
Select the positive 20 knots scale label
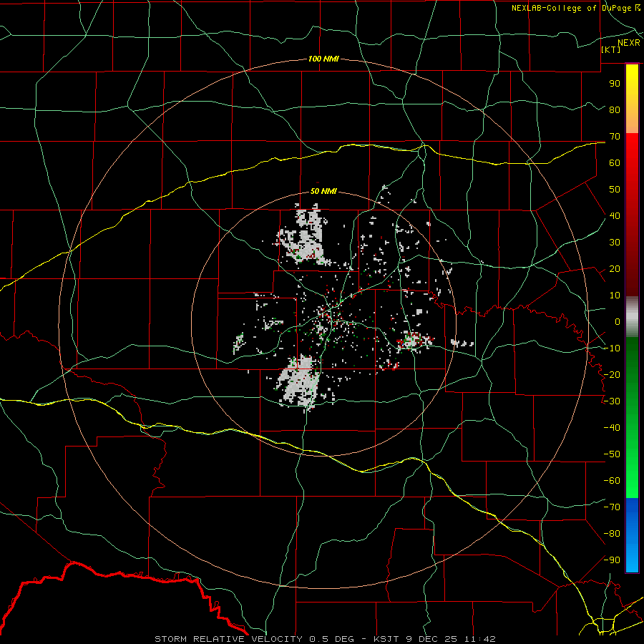coord(615,268)
